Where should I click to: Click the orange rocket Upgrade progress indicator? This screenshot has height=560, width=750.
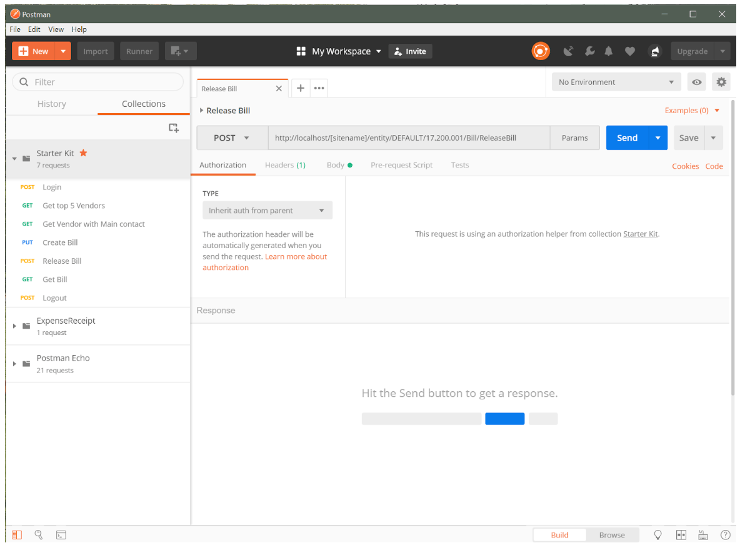pyautogui.click(x=541, y=51)
